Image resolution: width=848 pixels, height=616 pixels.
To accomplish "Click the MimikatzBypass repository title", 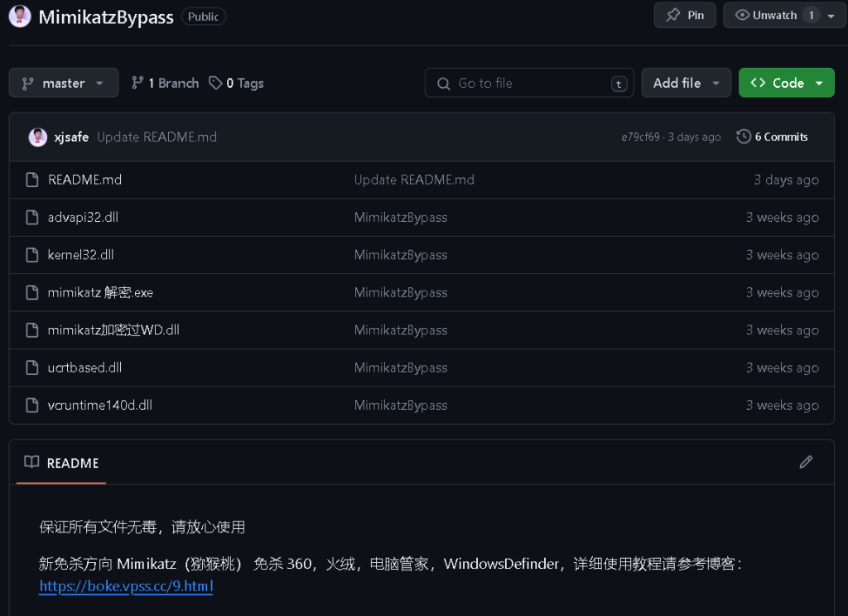I will 106,17.
